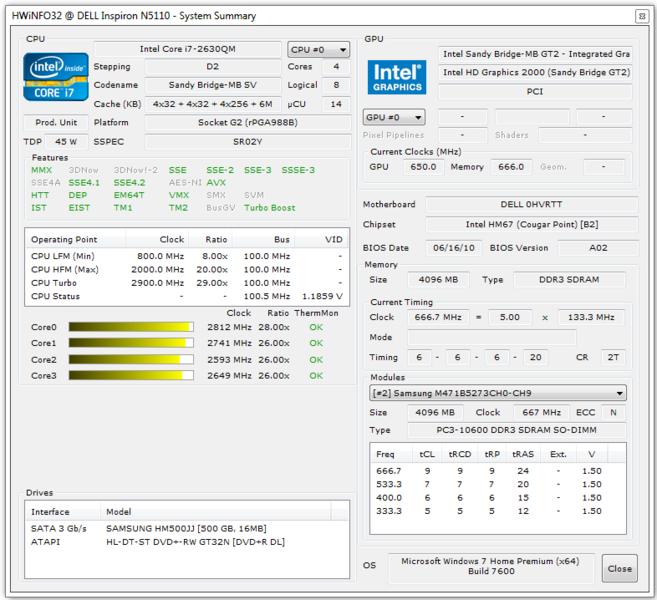
Task: Open the GPU #0 selector dropdown
Action: 394,117
